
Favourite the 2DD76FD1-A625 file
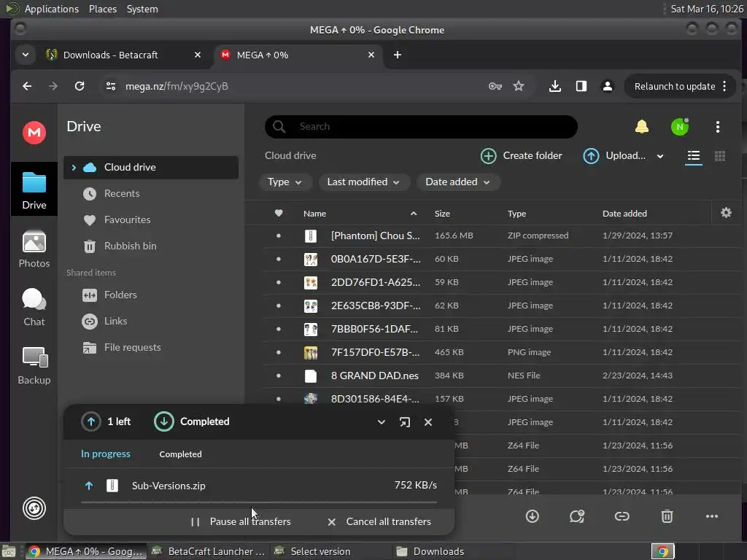coord(279,282)
